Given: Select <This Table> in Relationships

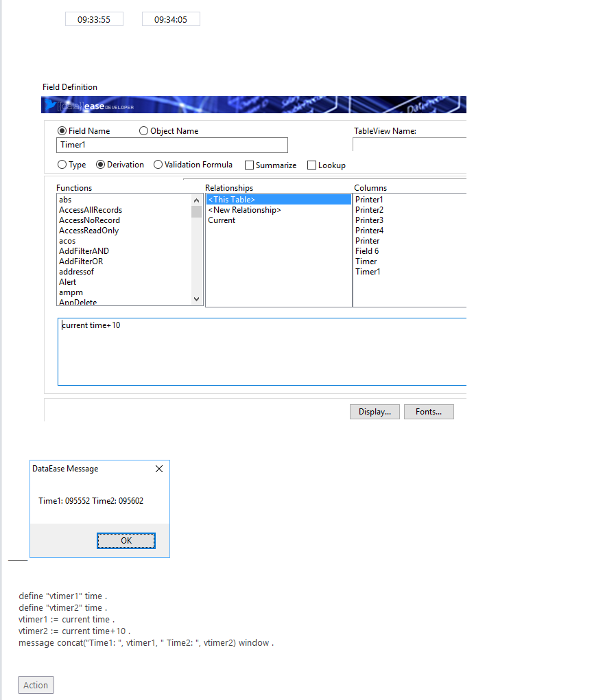Looking at the screenshot, I should 278,200.
